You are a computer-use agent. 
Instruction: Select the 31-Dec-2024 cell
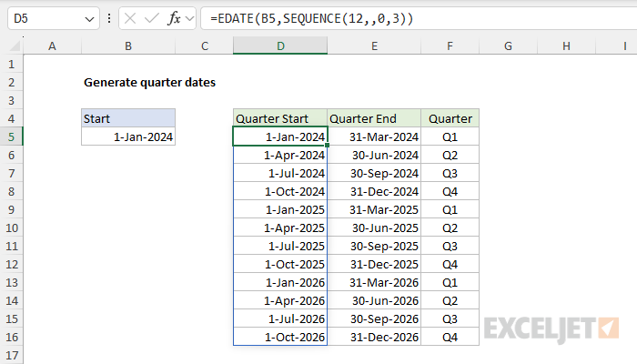pyautogui.click(x=374, y=191)
